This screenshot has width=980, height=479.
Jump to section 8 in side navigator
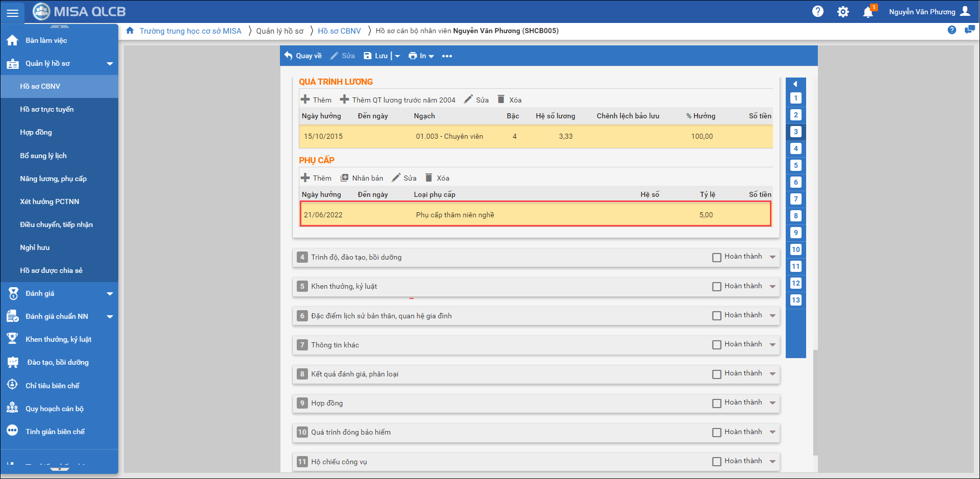[795, 216]
